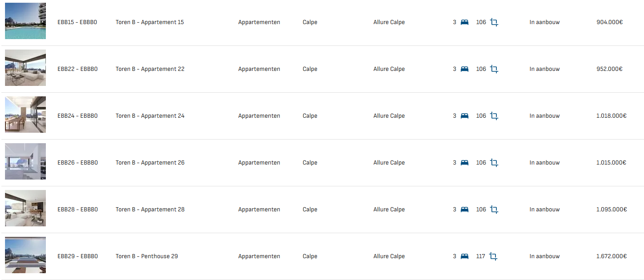Click the area crop icon for Appartement 28
This screenshot has width=644, height=280.
tap(494, 210)
